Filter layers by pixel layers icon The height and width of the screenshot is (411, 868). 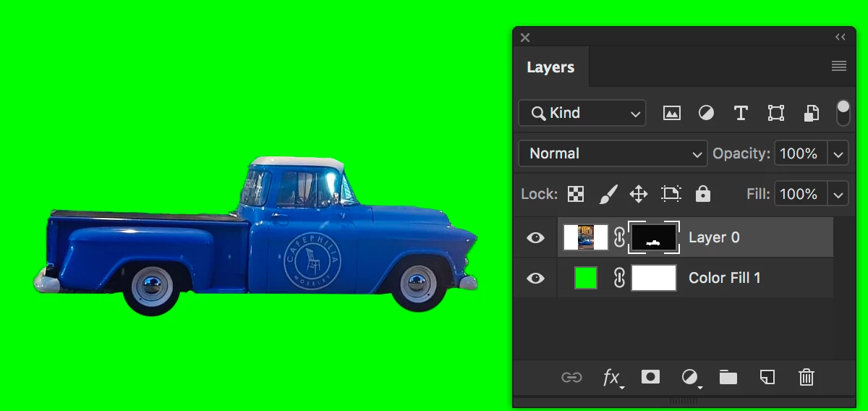pos(672,114)
